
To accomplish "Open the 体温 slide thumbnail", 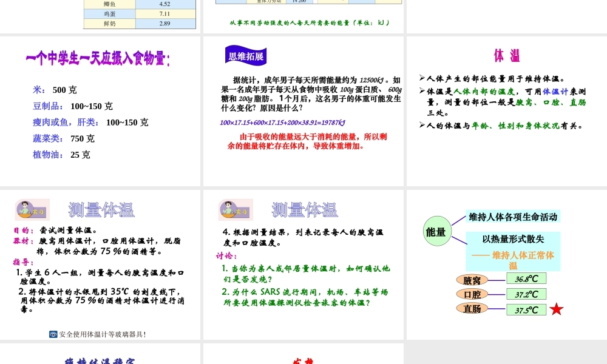I will [x=507, y=111].
